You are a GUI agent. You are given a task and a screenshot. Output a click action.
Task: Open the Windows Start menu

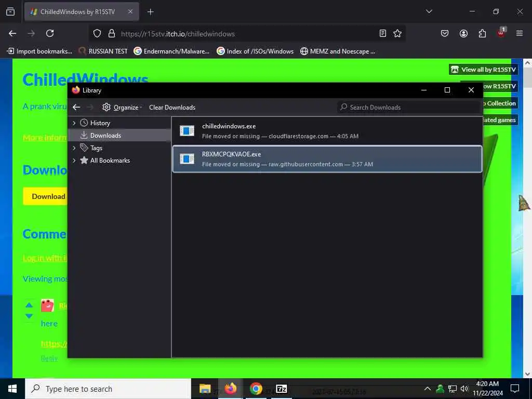click(x=12, y=389)
